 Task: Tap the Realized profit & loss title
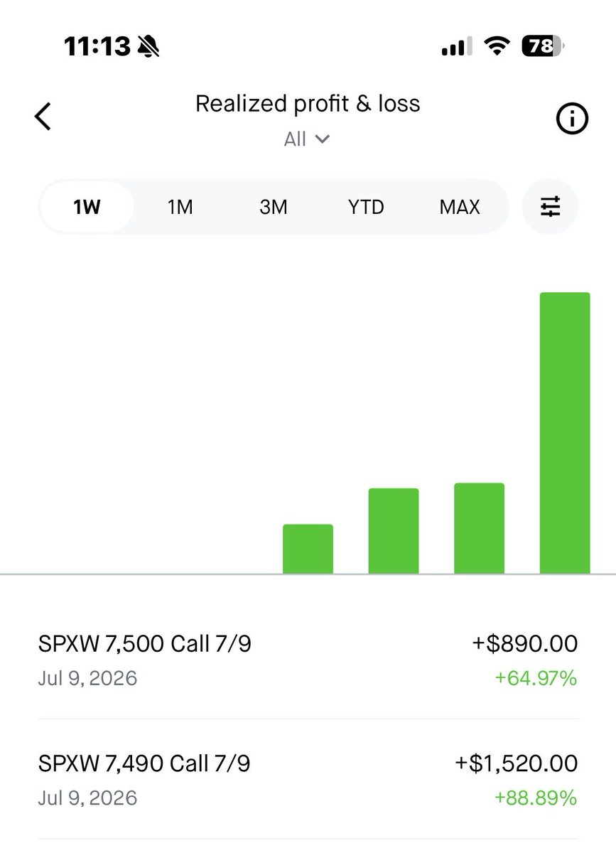(308, 104)
